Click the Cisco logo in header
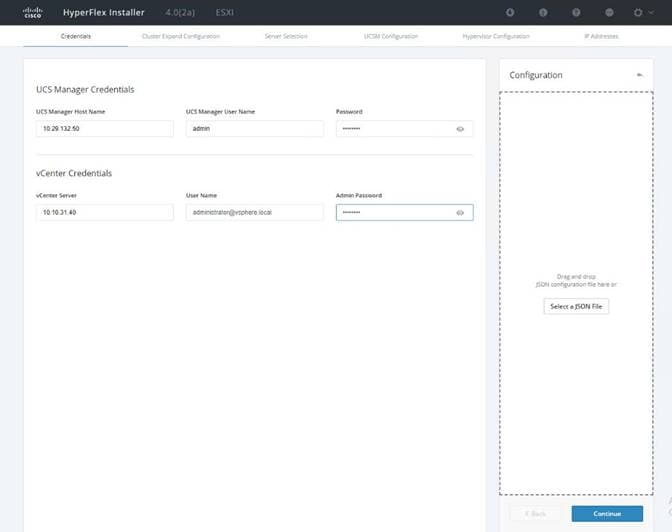The image size is (672, 532). tap(33, 12)
